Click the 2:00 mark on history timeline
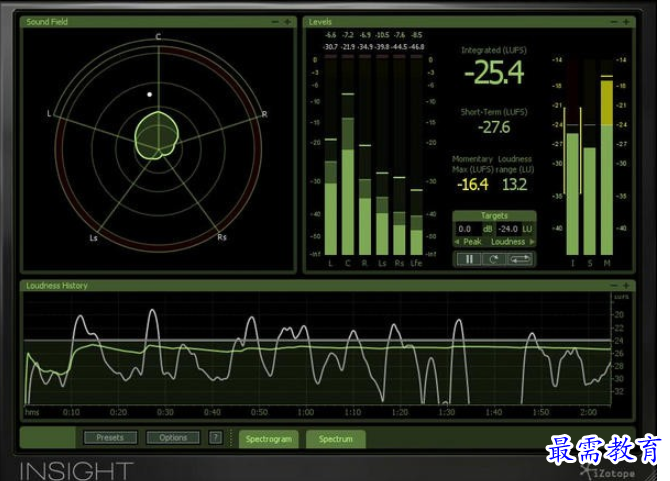The width and height of the screenshot is (670, 481). [x=588, y=412]
